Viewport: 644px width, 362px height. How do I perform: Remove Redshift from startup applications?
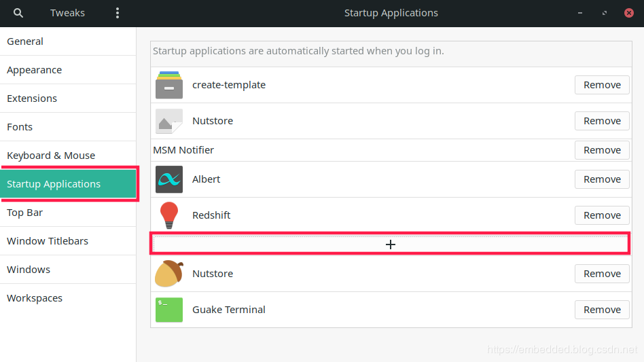(x=602, y=215)
